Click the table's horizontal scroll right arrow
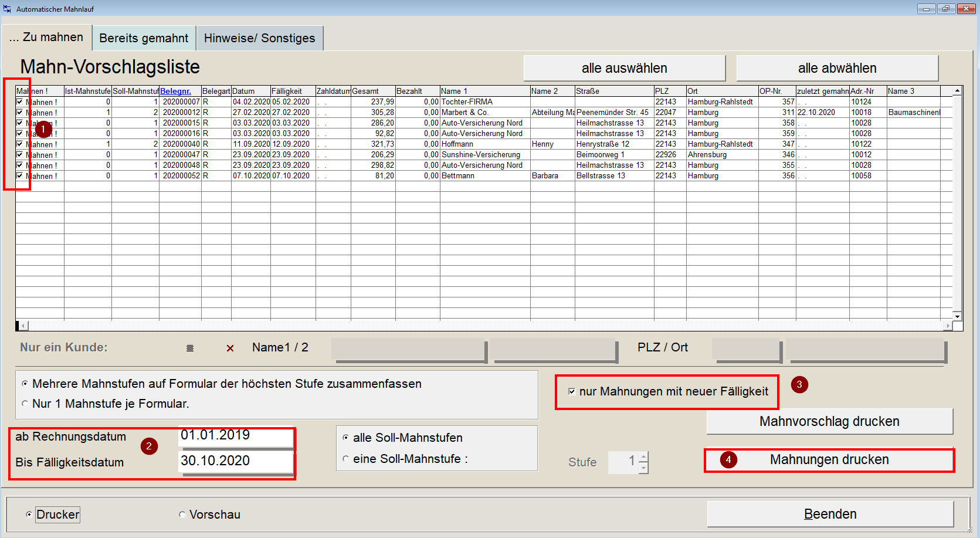This screenshot has height=538, width=980. tap(948, 326)
